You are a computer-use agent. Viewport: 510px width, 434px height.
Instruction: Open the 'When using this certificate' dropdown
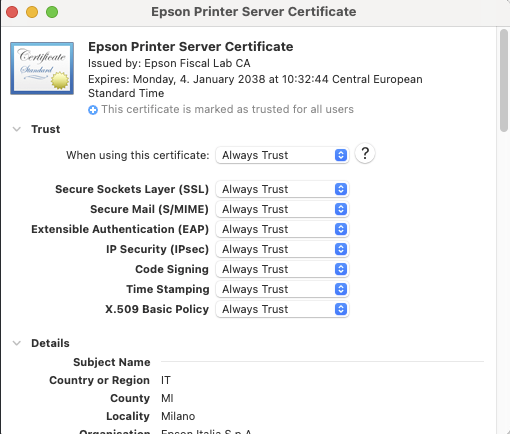coord(282,155)
